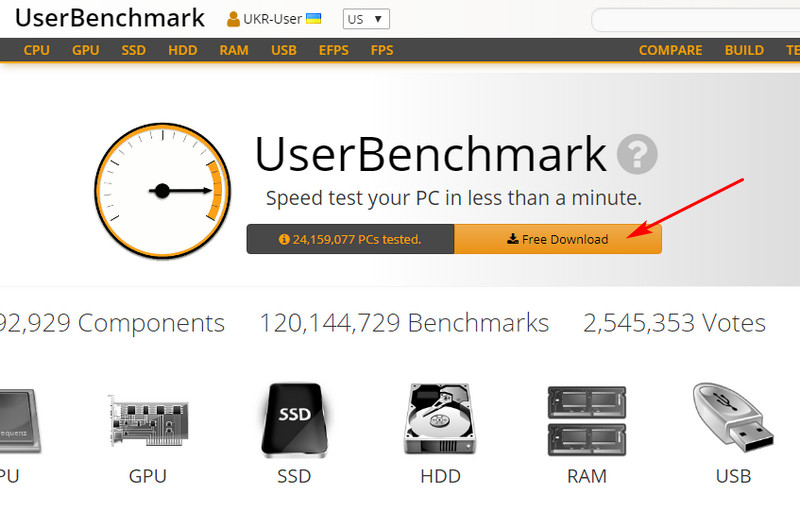800x511 pixels.
Task: Click 'Speed test your PC in less than a minute.'
Action: coord(454,198)
